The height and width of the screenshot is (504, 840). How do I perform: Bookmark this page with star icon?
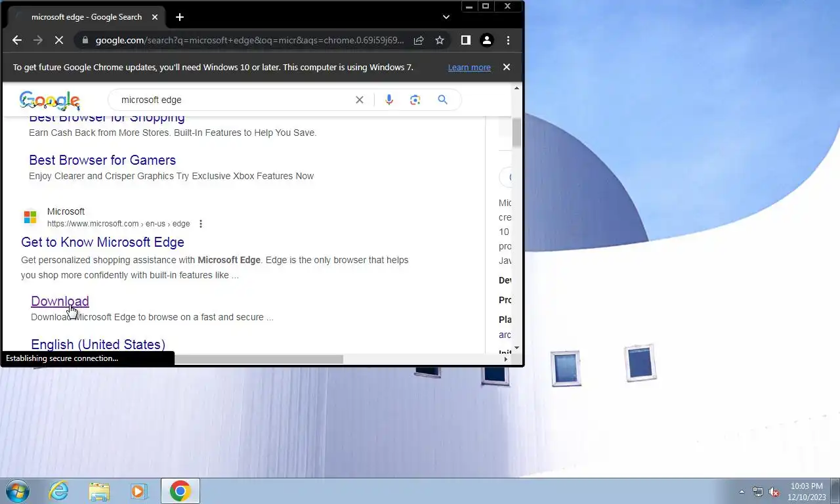click(440, 40)
